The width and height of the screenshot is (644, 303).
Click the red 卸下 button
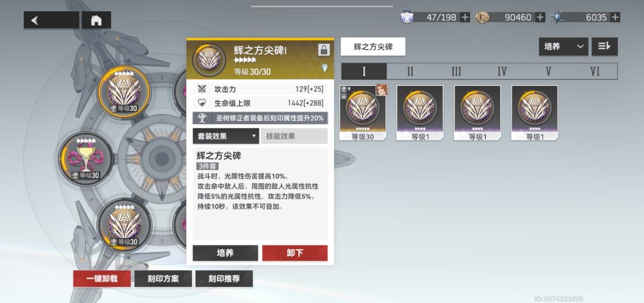pos(295,253)
